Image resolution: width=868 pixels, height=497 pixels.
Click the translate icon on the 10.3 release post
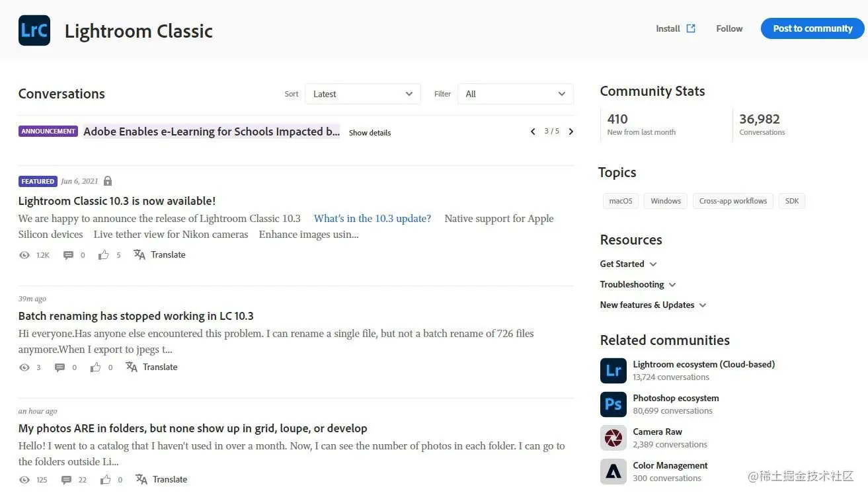coord(139,254)
